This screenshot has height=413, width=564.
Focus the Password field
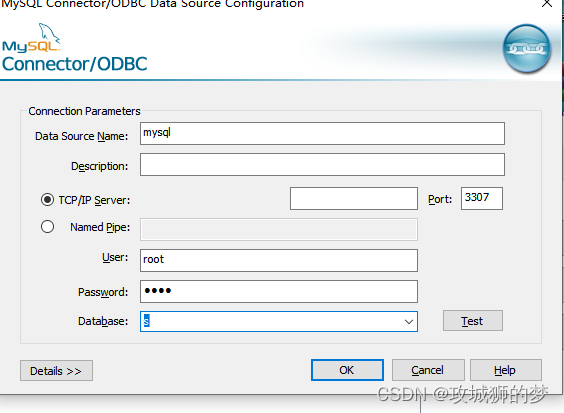pos(279,291)
